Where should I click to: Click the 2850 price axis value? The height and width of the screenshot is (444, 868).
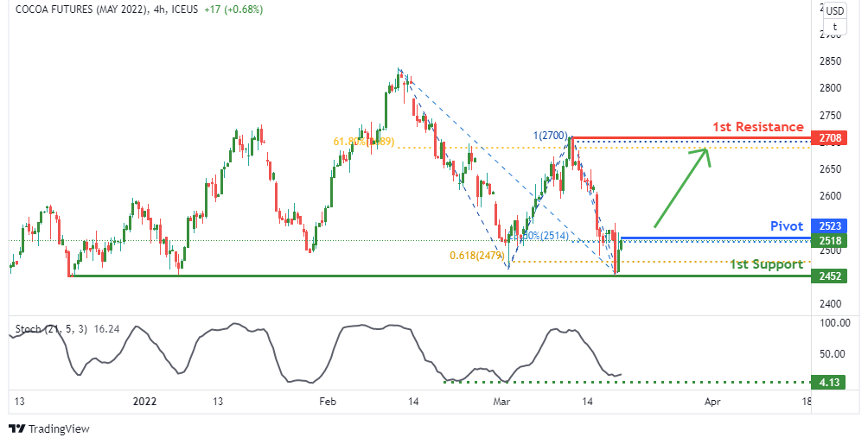click(830, 60)
